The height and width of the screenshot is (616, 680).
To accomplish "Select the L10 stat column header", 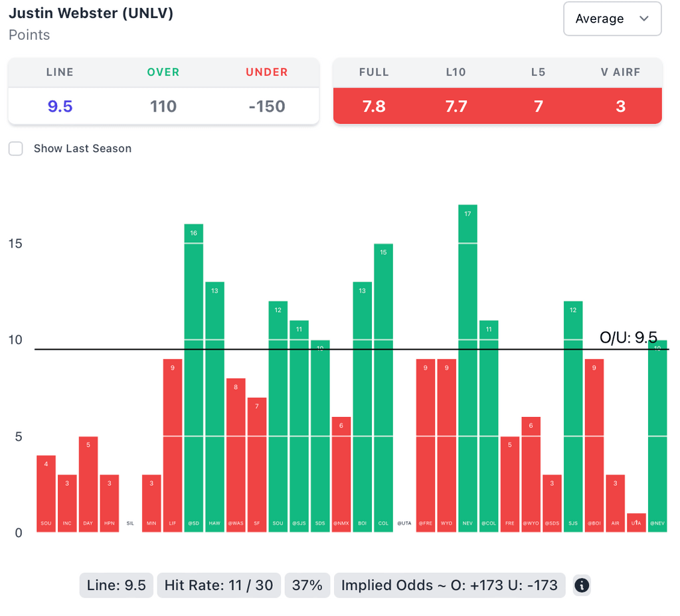I will (456, 72).
